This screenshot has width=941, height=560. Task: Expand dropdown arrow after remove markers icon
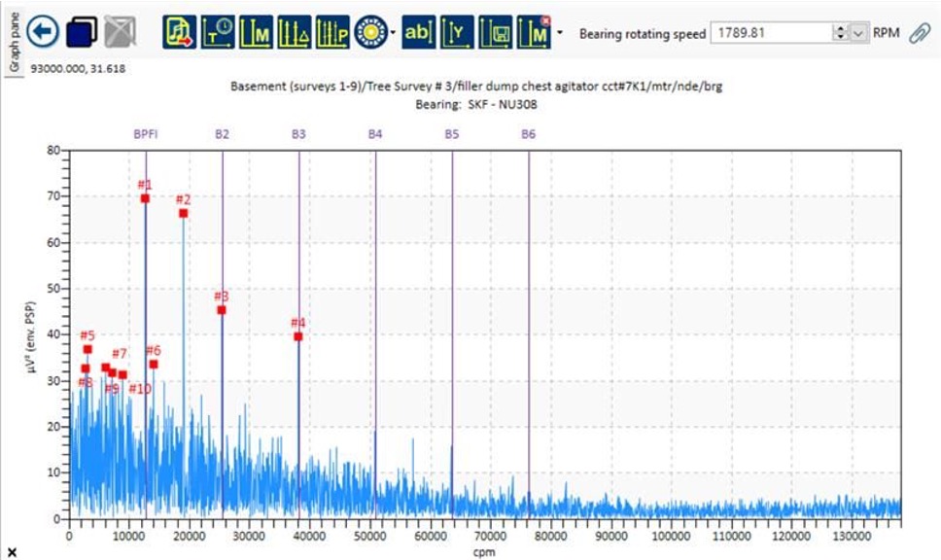tap(560, 33)
